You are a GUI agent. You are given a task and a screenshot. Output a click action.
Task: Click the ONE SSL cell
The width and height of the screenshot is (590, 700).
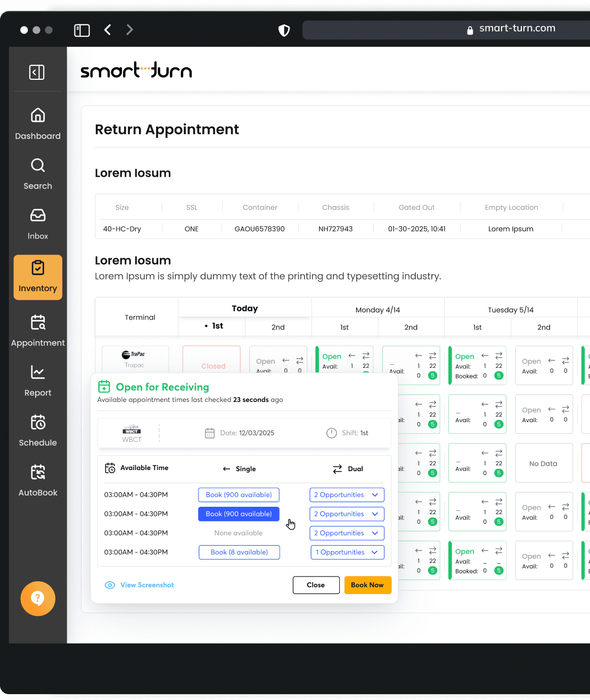(192, 229)
